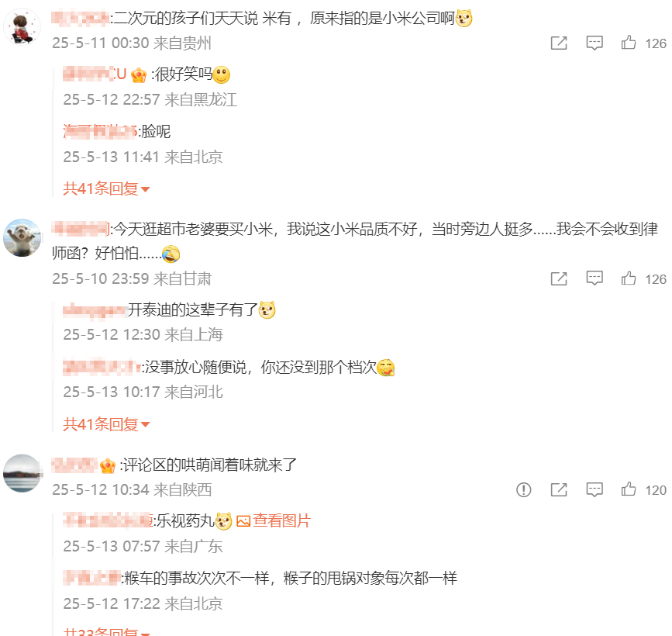Expand 共33条回复 under the 陕西 comment

coord(106,631)
